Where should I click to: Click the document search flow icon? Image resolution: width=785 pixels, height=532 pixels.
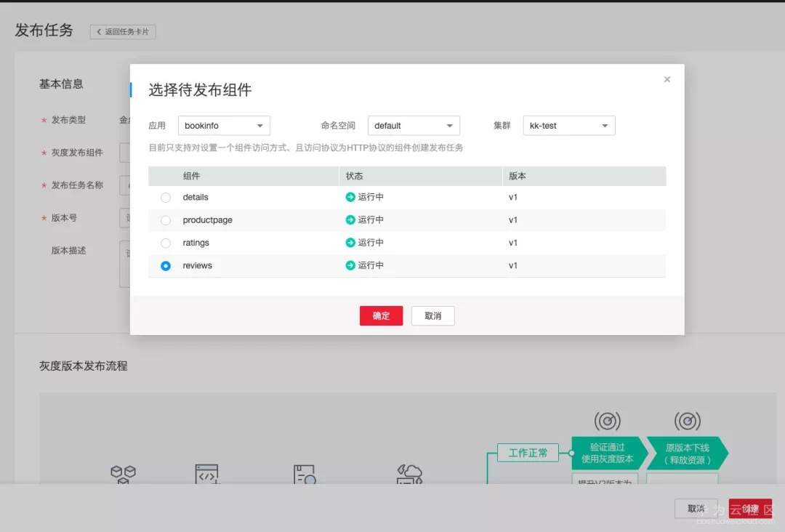tap(305, 474)
